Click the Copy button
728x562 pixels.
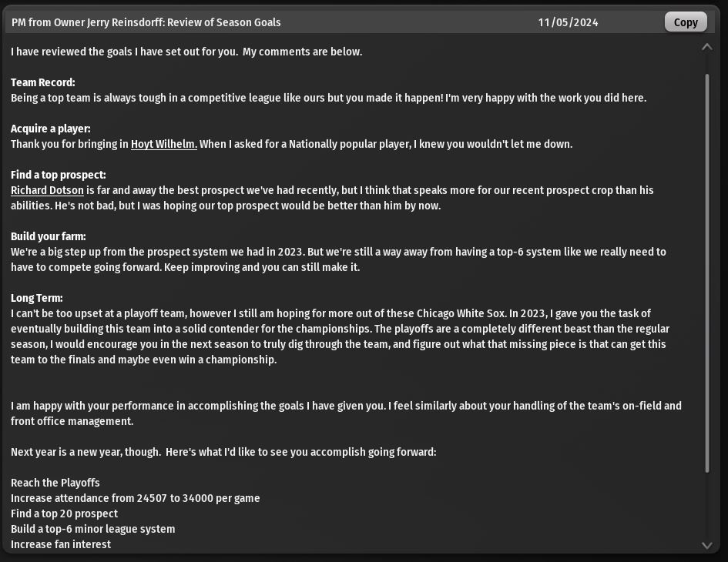click(685, 22)
